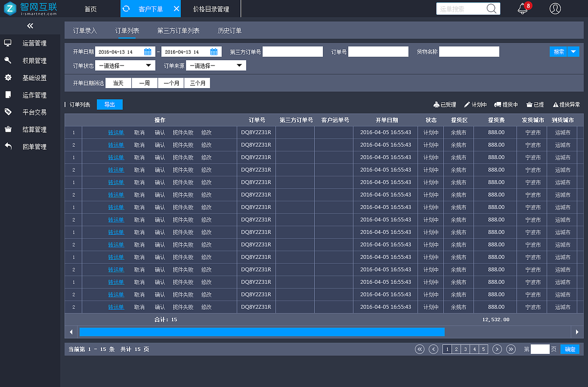Viewport: 588px width, 387px height.
Task: Click the table's horizontal scrollbar thumb
Action: coord(262,331)
